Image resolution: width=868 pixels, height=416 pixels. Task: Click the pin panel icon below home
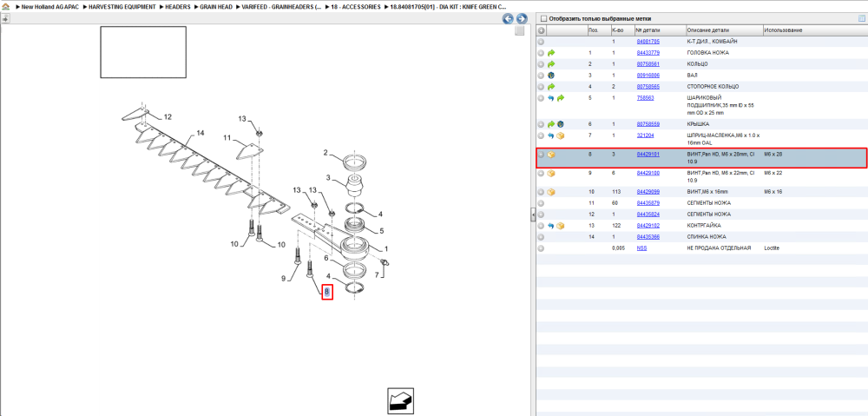click(5, 18)
